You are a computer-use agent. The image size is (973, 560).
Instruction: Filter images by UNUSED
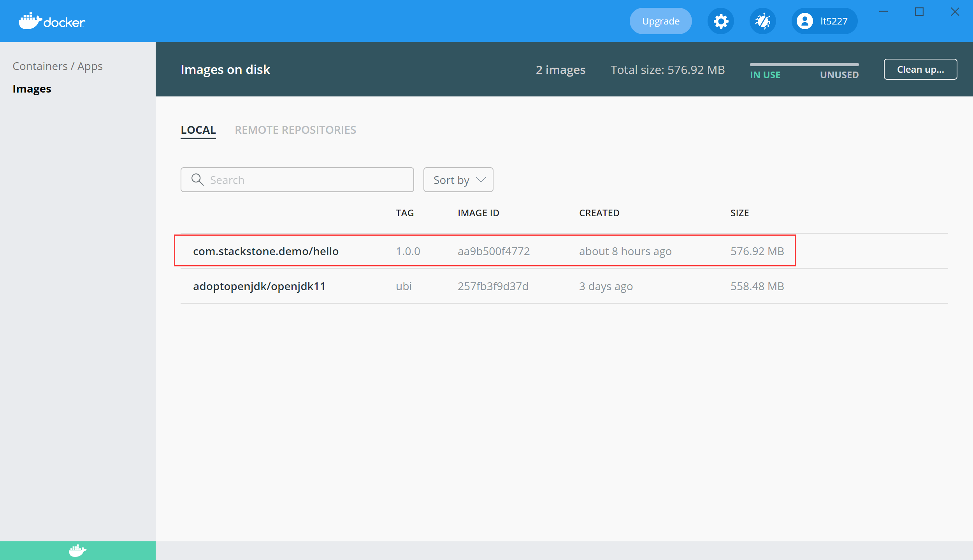pos(839,75)
